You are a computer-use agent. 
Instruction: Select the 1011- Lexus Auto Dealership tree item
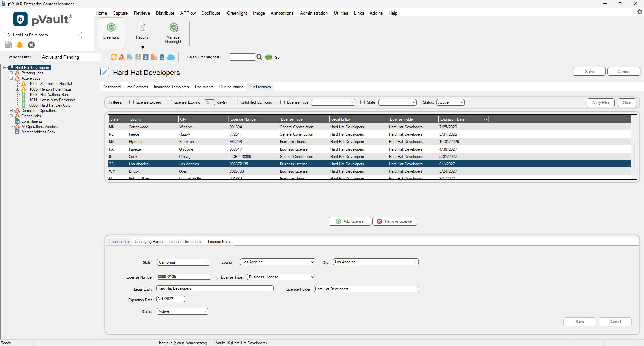52,100
